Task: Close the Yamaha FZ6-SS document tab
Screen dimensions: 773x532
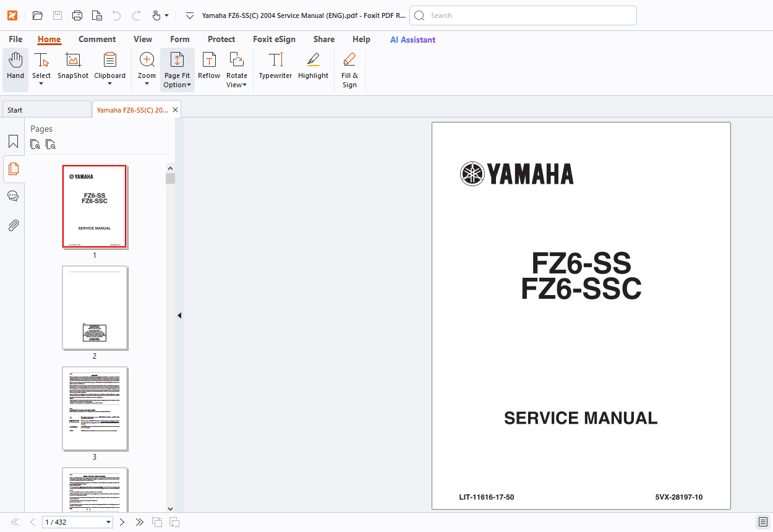Action: pos(176,110)
